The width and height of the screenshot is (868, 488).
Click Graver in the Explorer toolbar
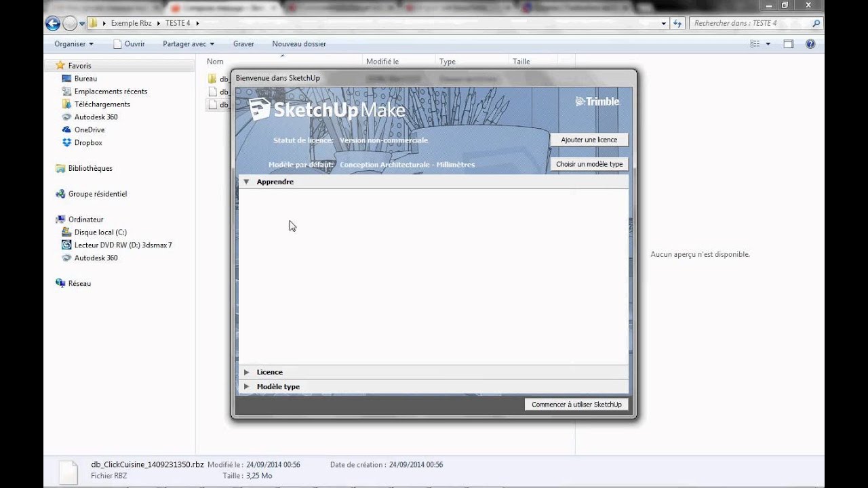[243, 44]
